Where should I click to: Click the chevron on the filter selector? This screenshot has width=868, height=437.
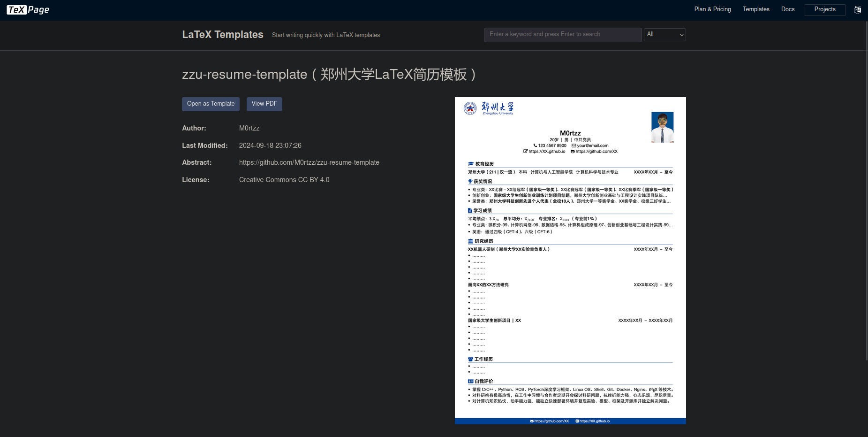681,34
